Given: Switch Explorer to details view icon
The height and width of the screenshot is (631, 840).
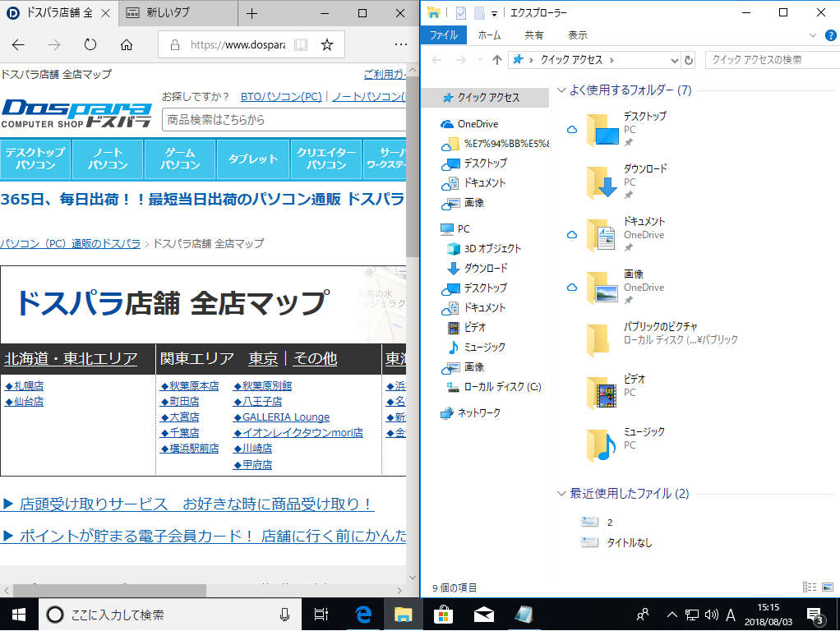Looking at the screenshot, I should (810, 587).
